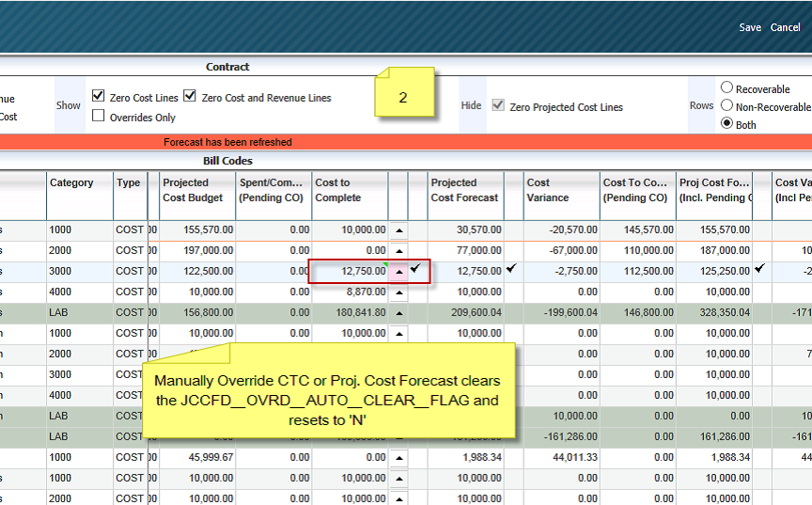Image resolution: width=812 pixels, height=505 pixels.
Task: Click up-arrow icon in 197,000.00 budget row
Action: pos(398,251)
